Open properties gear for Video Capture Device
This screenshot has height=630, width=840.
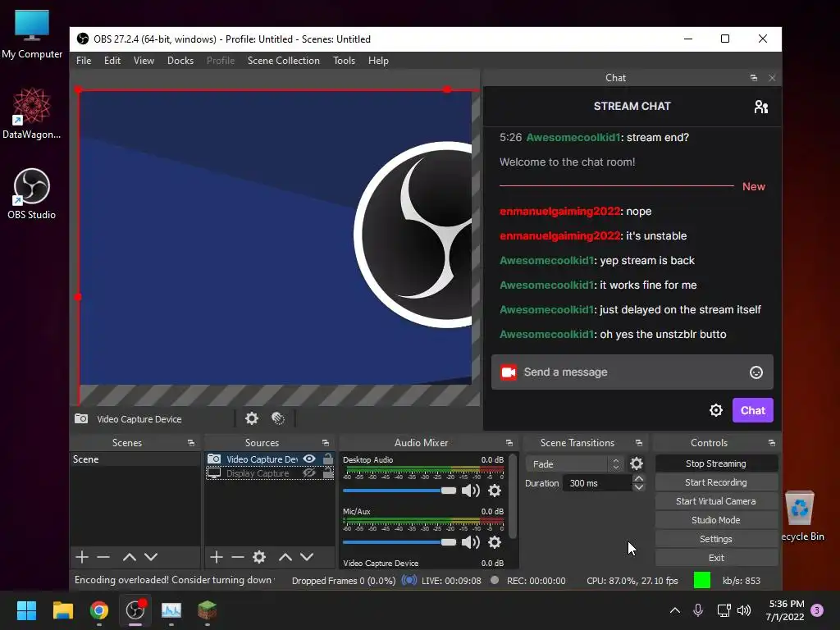[x=251, y=418]
